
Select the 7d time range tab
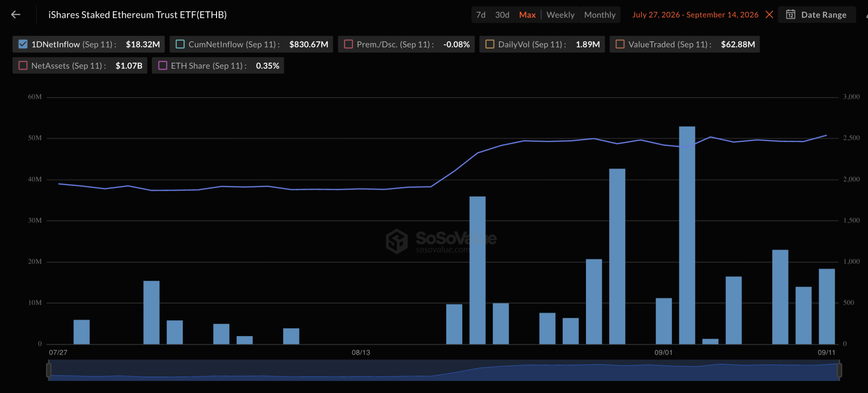coord(480,15)
